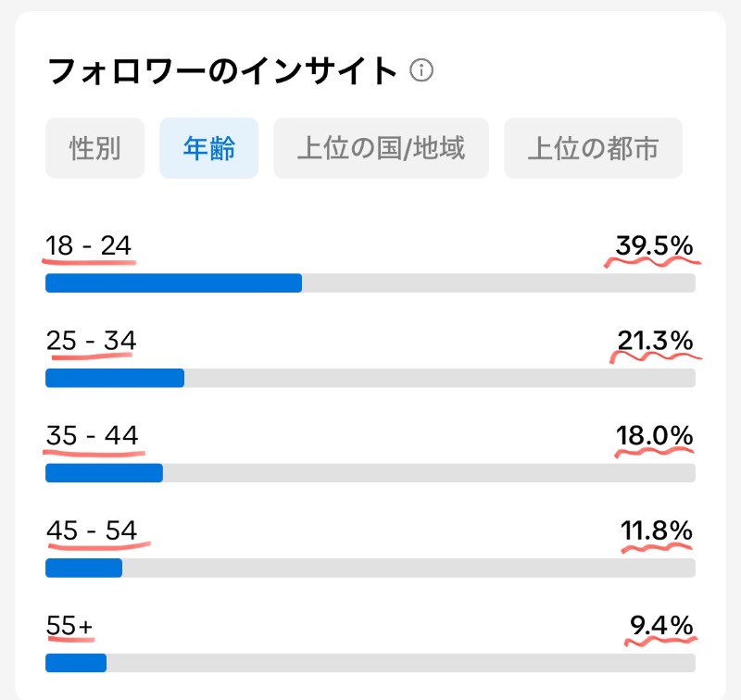
Task: Click the 18 - 24 age label
Action: pyautogui.click(x=88, y=245)
